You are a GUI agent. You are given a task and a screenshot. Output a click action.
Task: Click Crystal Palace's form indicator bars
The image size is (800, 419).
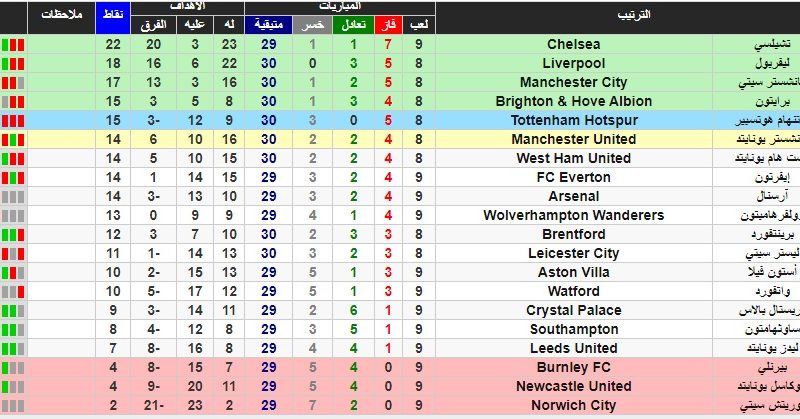13,311
